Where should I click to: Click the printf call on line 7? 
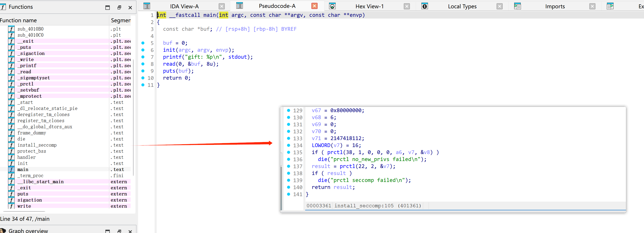pyautogui.click(x=172, y=57)
